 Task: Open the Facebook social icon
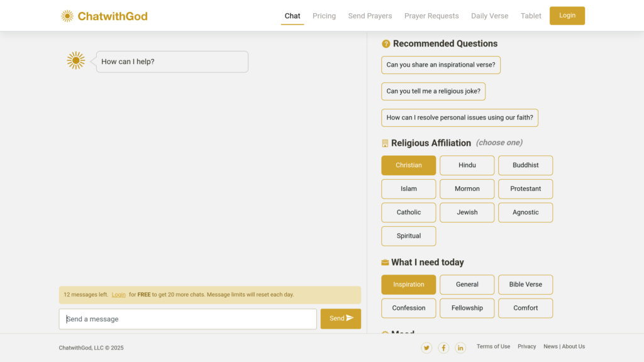point(443,348)
